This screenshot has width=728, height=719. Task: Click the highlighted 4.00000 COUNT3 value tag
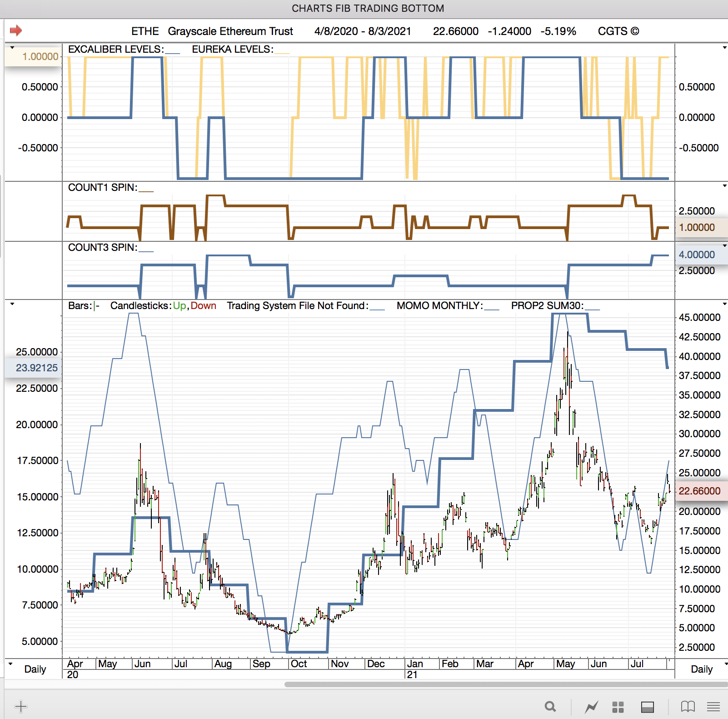701,255
